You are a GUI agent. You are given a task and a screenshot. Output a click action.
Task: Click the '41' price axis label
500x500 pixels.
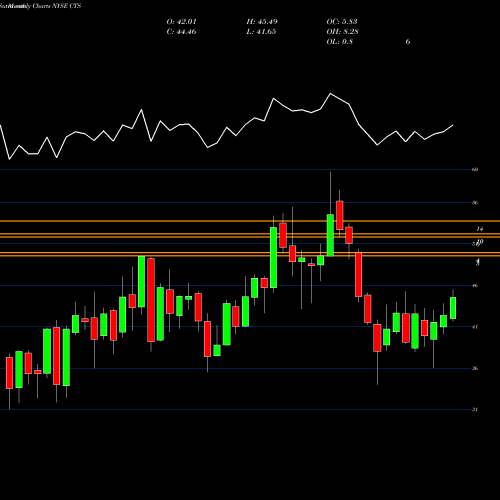[475, 327]
